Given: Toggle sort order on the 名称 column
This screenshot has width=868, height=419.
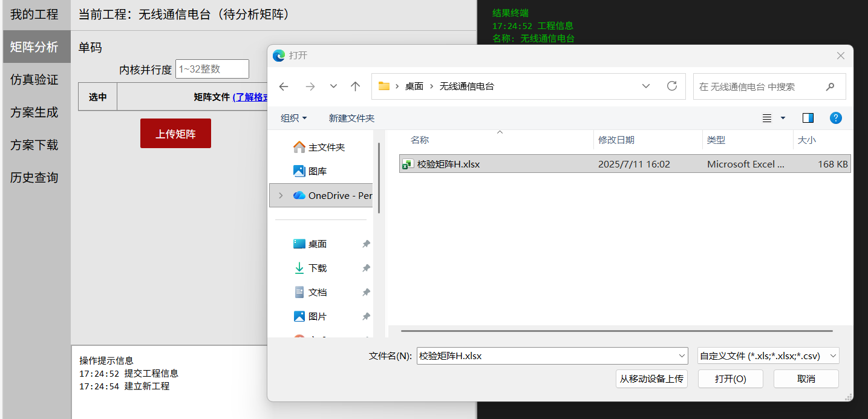Looking at the screenshot, I should click(419, 140).
